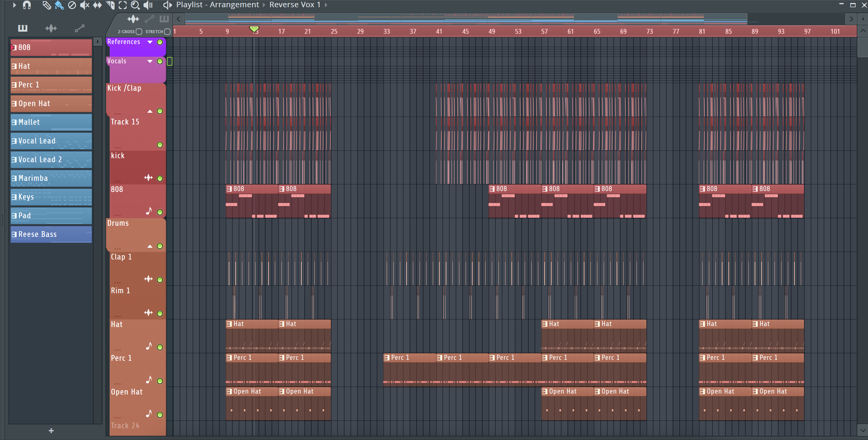
Task: Select 808 pattern in picker
Action: tap(51, 48)
